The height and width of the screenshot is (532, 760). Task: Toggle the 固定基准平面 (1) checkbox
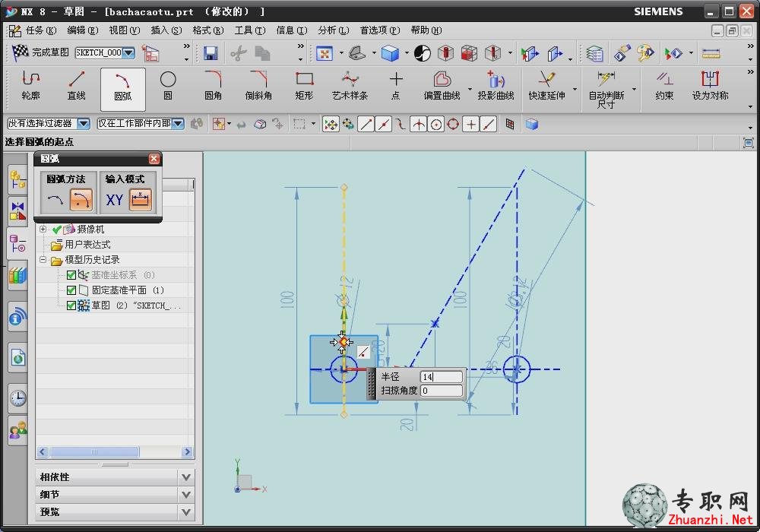[x=71, y=290]
